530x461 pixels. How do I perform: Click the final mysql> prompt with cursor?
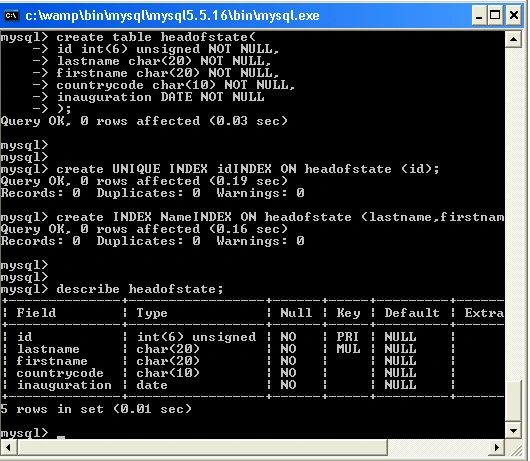click(x=32, y=433)
